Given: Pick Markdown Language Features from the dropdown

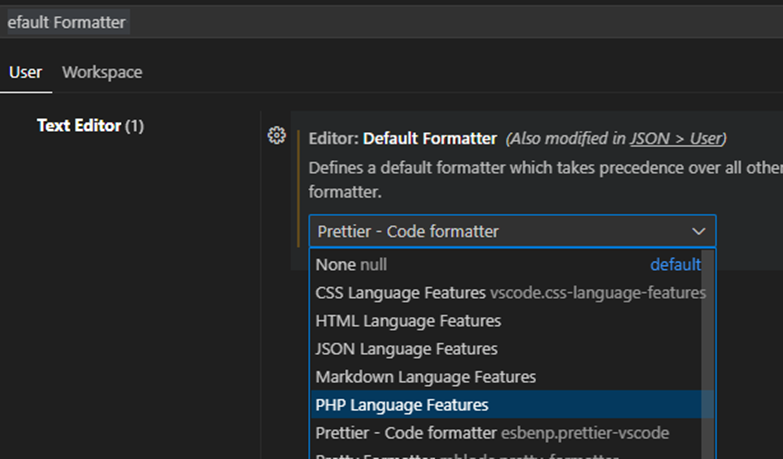Looking at the screenshot, I should click(x=426, y=377).
